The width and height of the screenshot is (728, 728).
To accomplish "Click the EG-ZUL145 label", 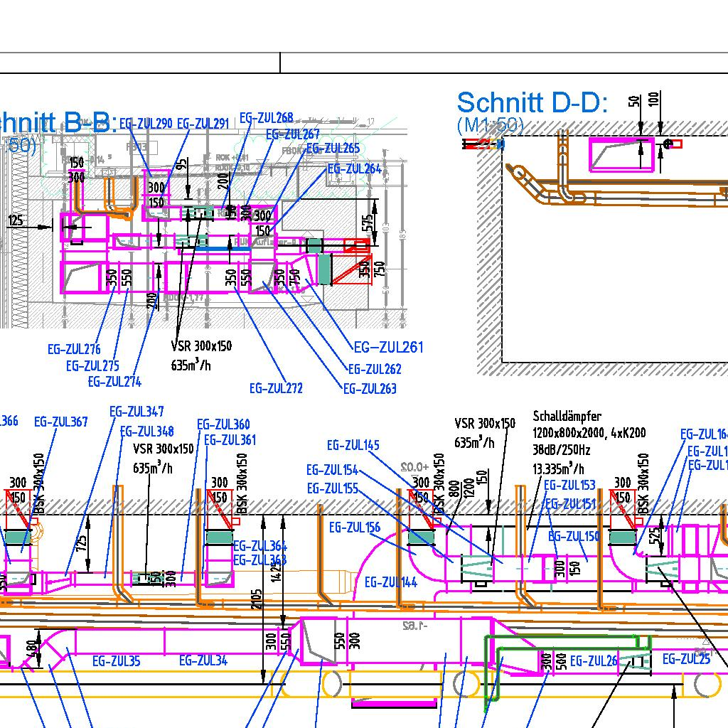I will click(353, 446).
